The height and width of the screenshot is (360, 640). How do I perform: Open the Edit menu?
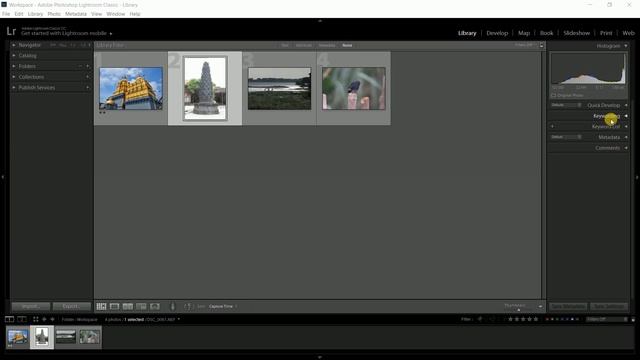pyautogui.click(x=19, y=14)
